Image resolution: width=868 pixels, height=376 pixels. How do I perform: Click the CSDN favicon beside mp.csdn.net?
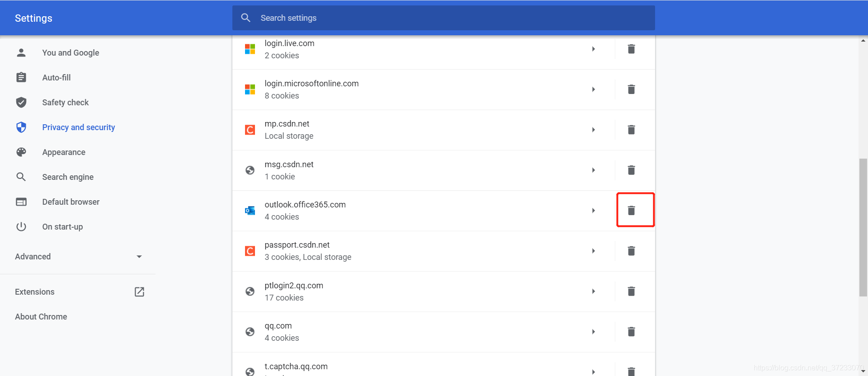(250, 130)
